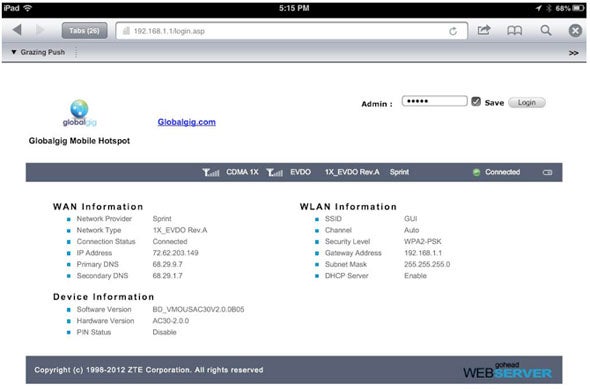This screenshot has width=590, height=389.
Task: Select the PIN Status value Disable
Action: click(164, 332)
